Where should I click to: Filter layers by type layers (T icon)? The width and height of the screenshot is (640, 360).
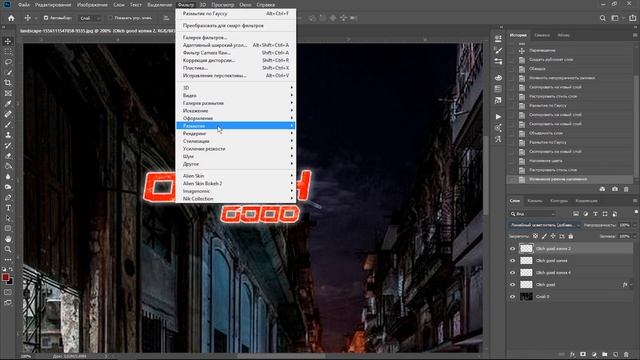tap(595, 214)
